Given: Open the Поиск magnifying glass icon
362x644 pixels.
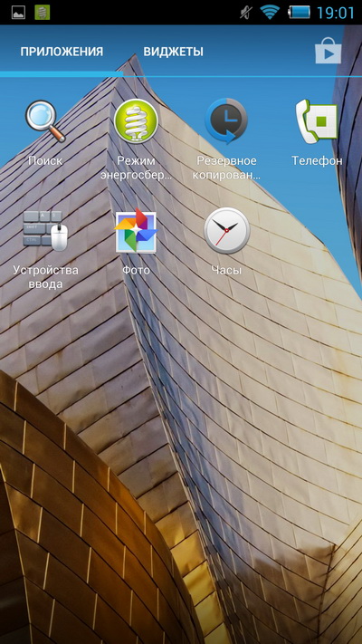Looking at the screenshot, I should 45,121.
